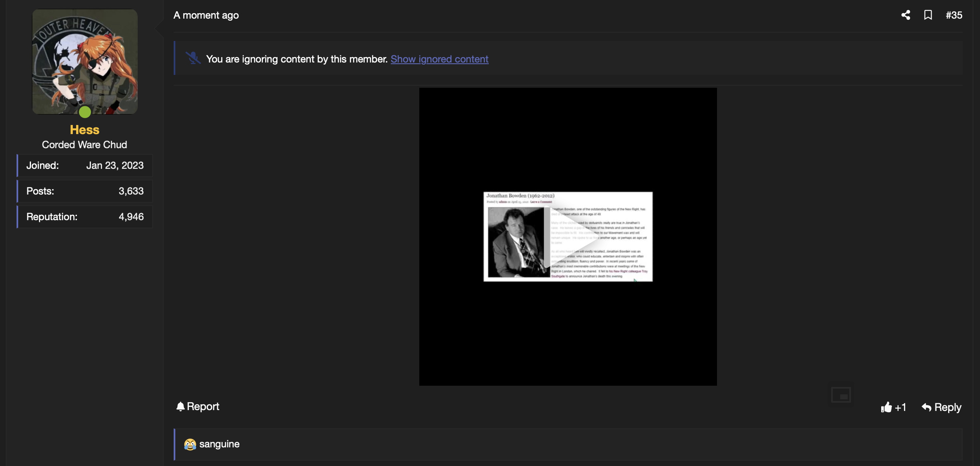Click the muted microphone ignore icon
Screen dimensions: 980x466
[x=193, y=58]
